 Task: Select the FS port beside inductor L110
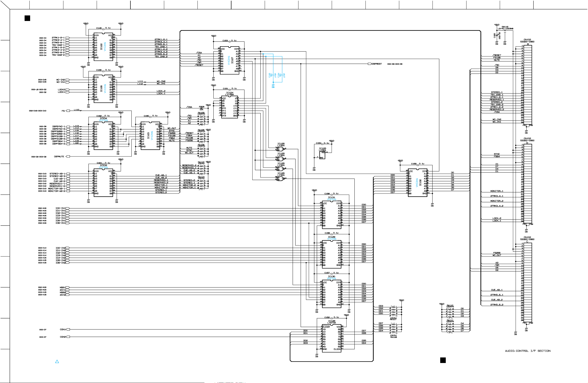[68, 111]
